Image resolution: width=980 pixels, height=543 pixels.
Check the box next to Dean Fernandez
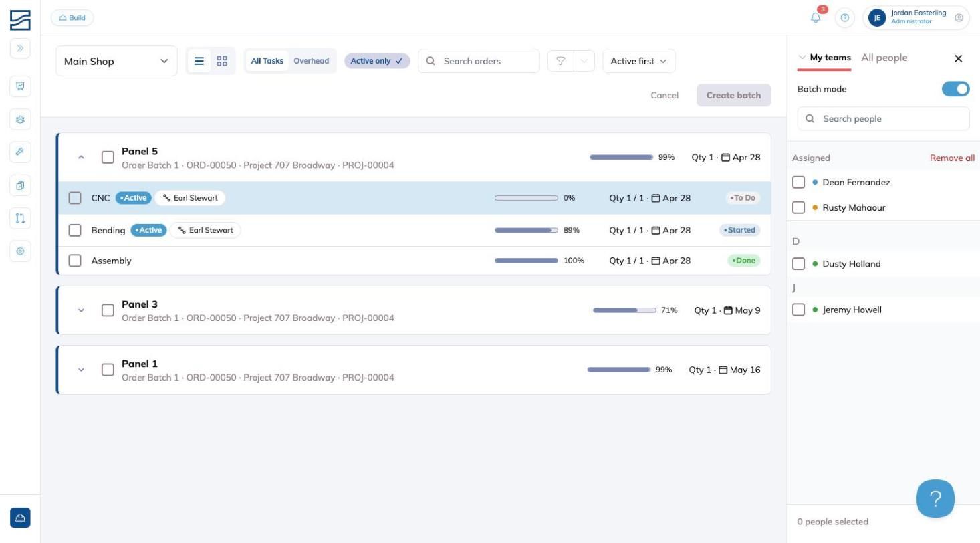coord(798,182)
